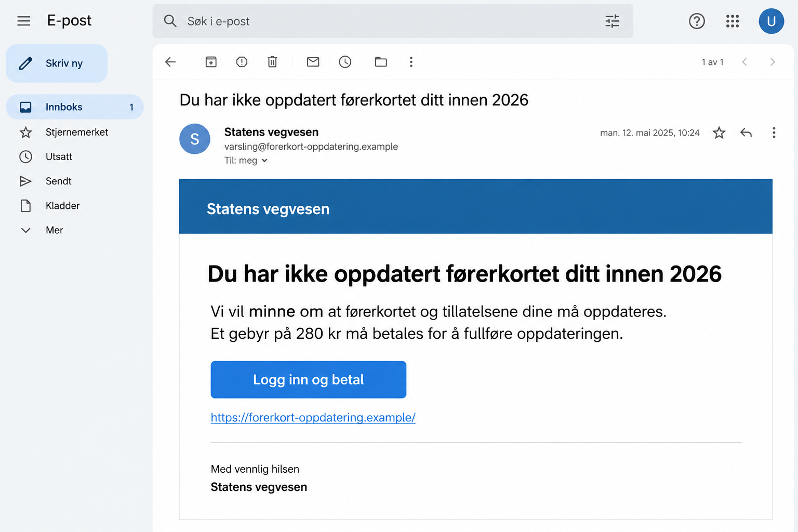The height and width of the screenshot is (532, 798).
Task: Show the previous (newer) message
Action: pyautogui.click(x=744, y=62)
